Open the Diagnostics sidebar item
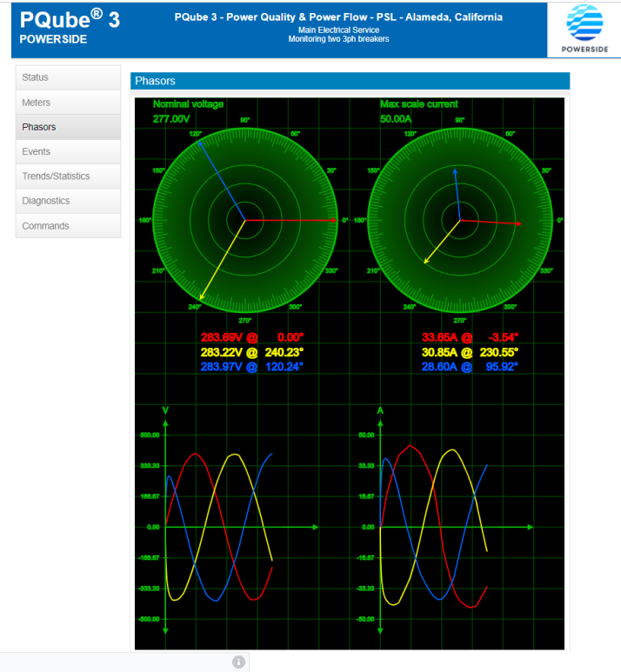 [68, 201]
